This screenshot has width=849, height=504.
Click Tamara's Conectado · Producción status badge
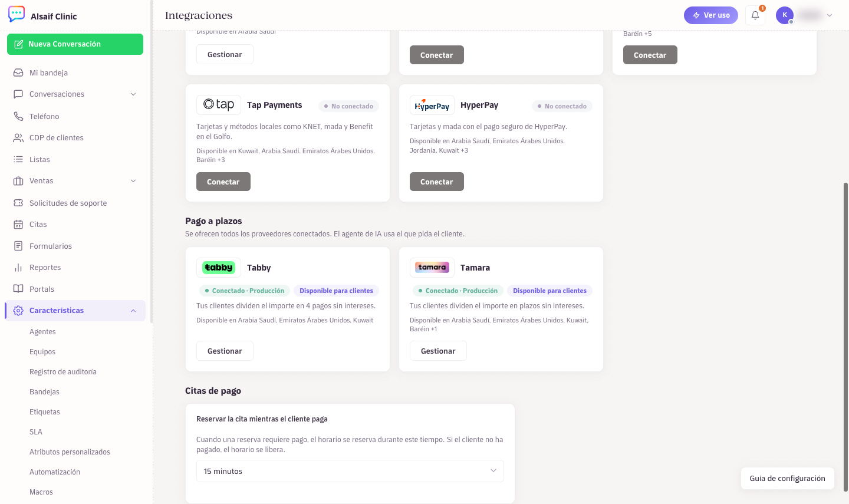[458, 291]
